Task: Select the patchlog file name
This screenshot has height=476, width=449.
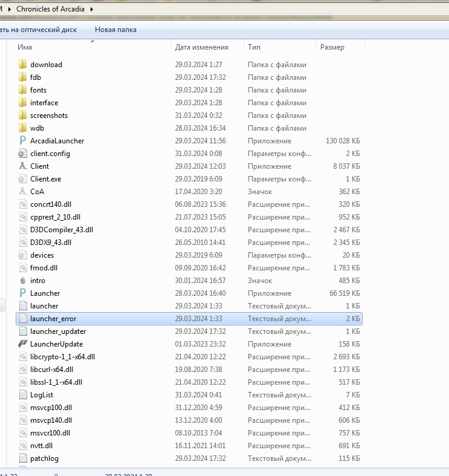Action: tap(44, 458)
